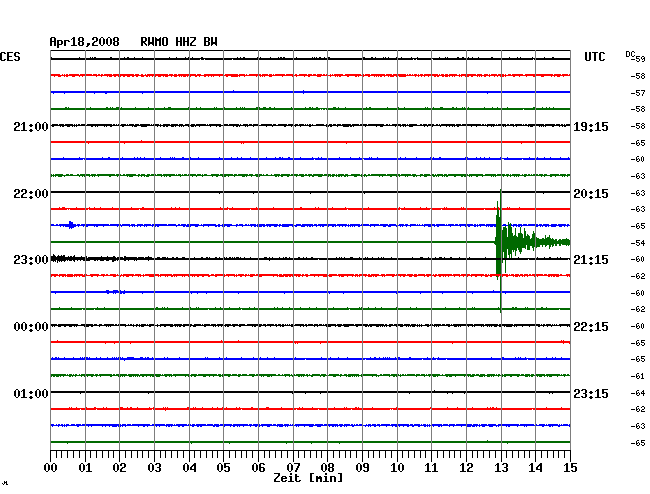Click the DC offset value "-54"
The image size is (650, 494).
pyautogui.click(x=638, y=243)
